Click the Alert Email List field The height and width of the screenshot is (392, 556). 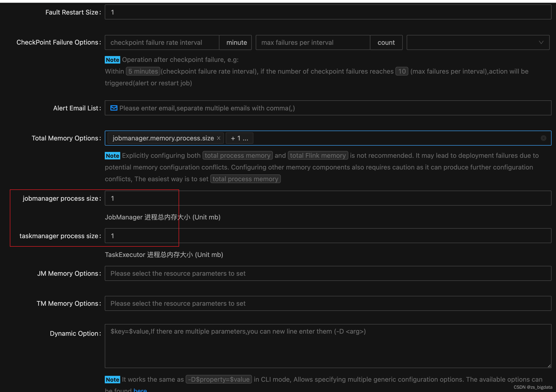pyautogui.click(x=328, y=108)
